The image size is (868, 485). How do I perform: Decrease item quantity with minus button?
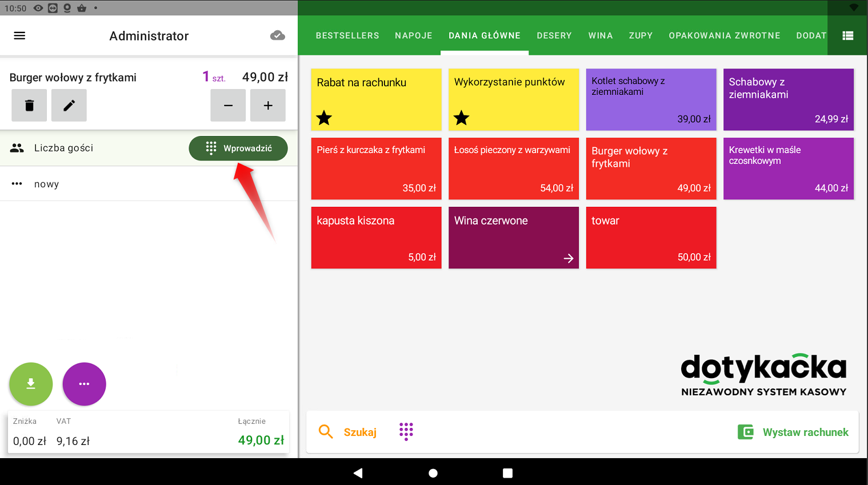(228, 106)
